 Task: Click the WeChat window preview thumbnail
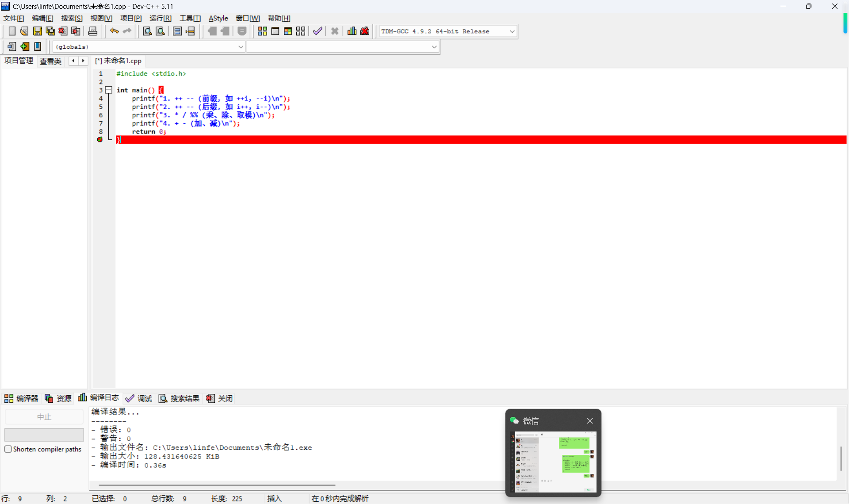[553, 462]
